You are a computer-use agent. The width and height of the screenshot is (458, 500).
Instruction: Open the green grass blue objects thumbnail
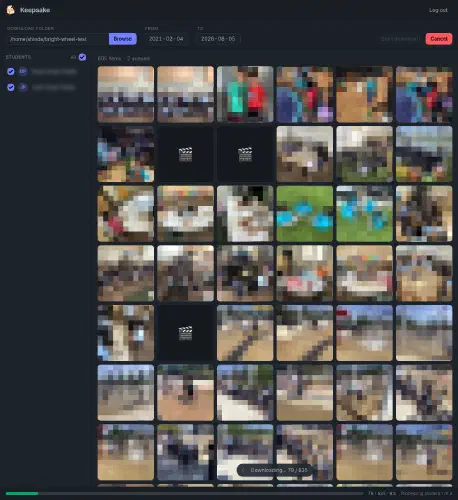point(305,214)
